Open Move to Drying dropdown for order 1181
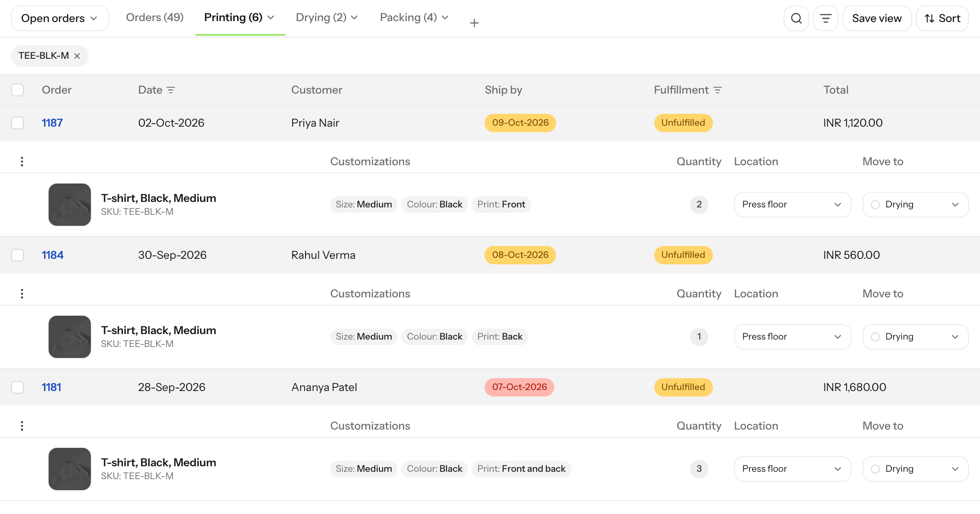The height and width of the screenshot is (514, 980). (915, 469)
